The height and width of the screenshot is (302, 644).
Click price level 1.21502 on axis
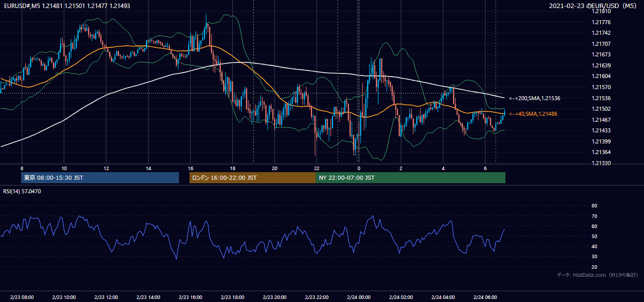(x=601, y=109)
